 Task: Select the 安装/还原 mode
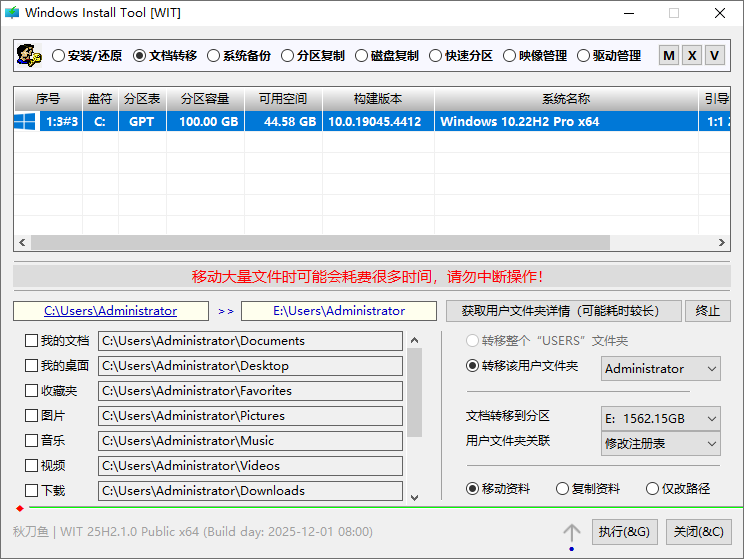point(87,56)
